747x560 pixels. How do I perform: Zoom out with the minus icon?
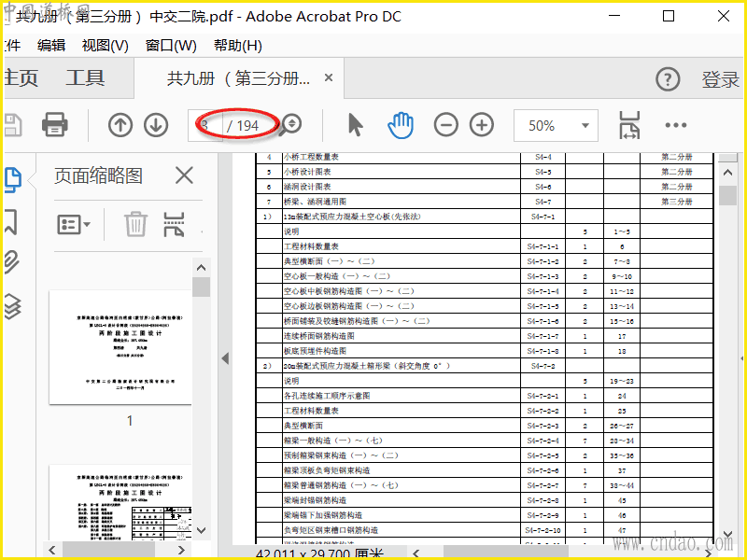(446, 125)
